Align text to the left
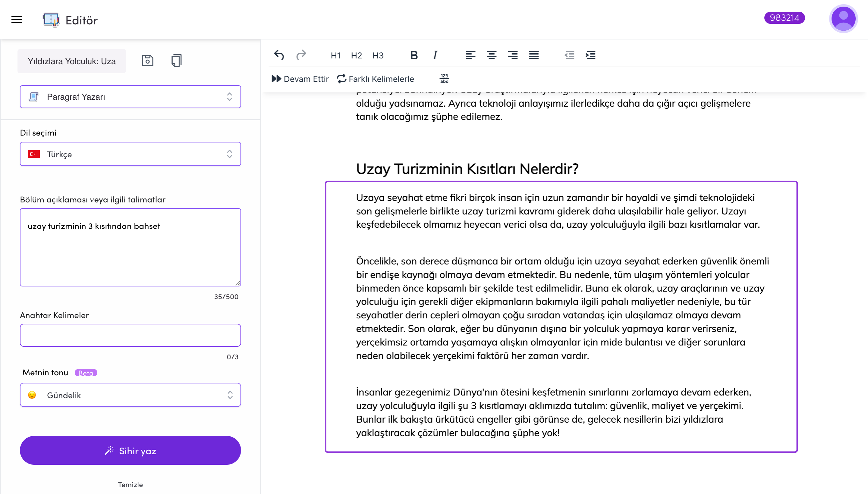 click(x=470, y=55)
